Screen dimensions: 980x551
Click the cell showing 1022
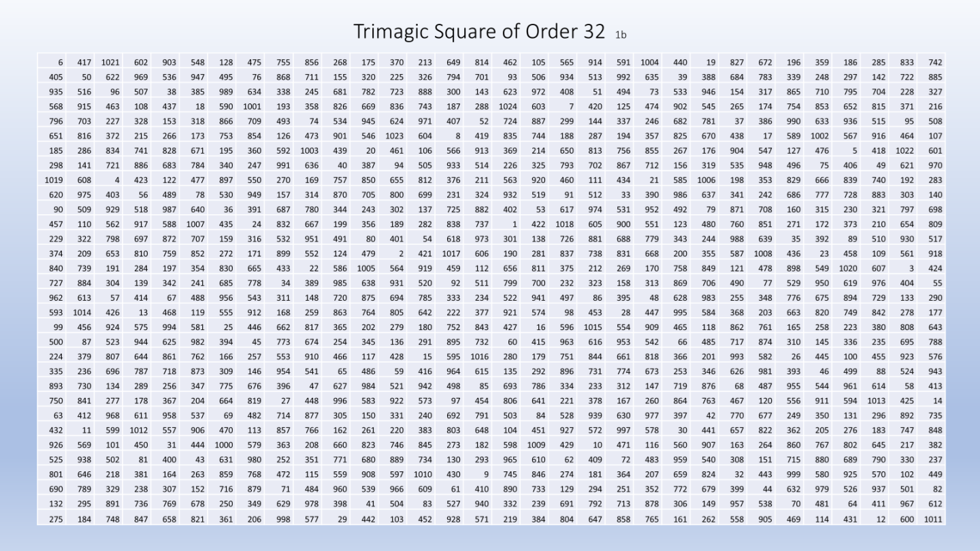(904, 150)
